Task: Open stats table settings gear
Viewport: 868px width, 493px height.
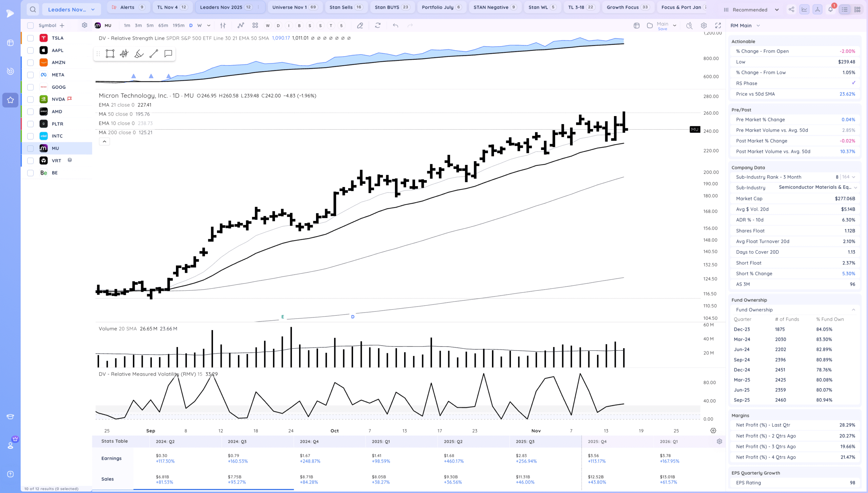Action: click(x=719, y=441)
